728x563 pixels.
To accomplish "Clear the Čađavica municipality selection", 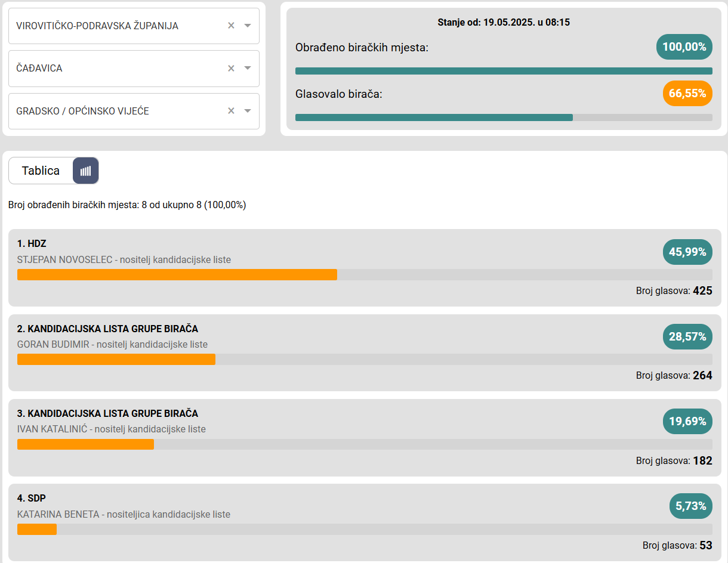I will (231, 69).
